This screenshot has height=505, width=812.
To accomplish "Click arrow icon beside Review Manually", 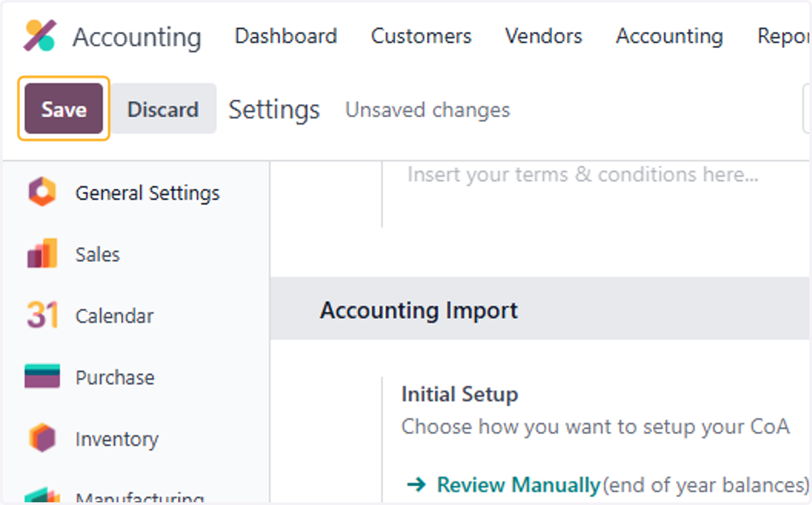I will tap(416, 485).
